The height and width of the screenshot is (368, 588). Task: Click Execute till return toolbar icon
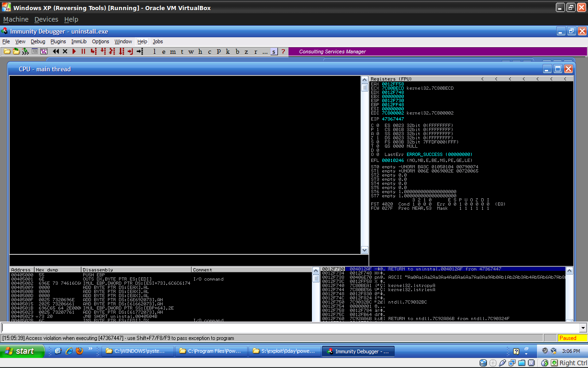pos(130,52)
